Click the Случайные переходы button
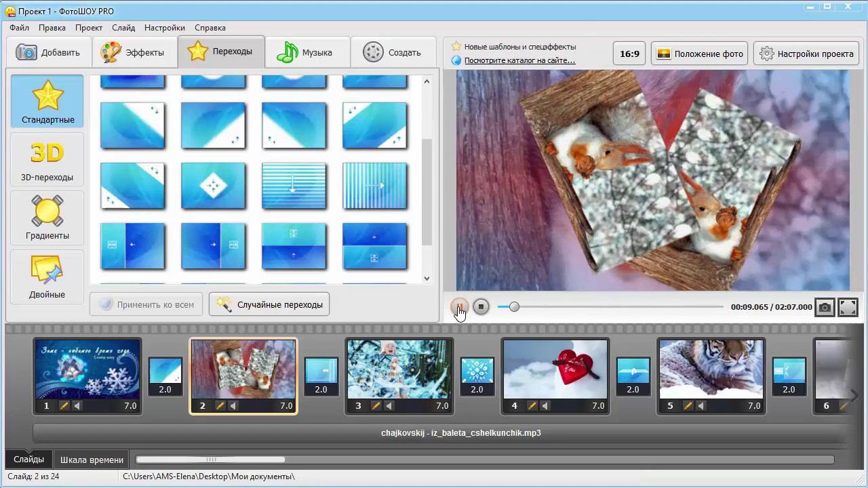Viewport: 868px width, 488px height. point(269,304)
